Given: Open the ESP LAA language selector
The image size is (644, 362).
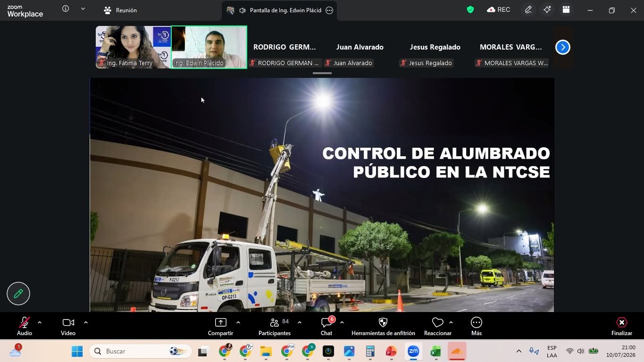Looking at the screenshot, I should coord(552,351).
